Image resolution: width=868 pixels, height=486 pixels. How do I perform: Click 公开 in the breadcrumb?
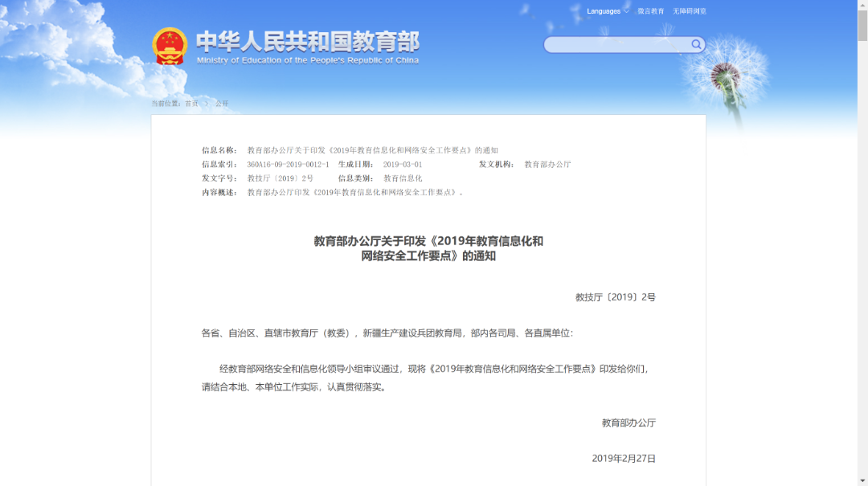[x=222, y=104]
